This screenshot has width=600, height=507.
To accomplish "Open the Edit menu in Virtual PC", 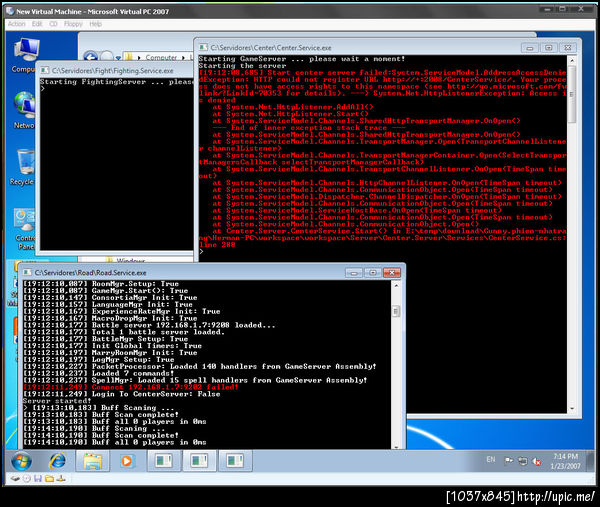I will point(37,24).
